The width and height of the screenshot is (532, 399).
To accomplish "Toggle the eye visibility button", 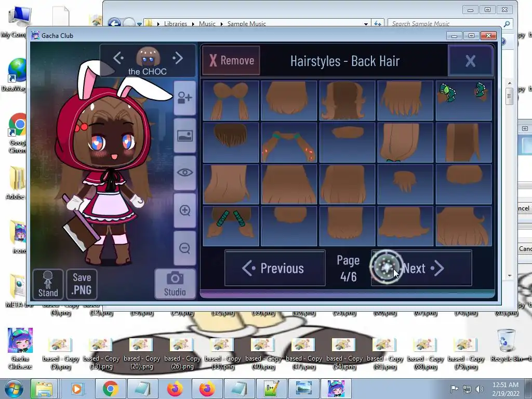I will (x=184, y=172).
